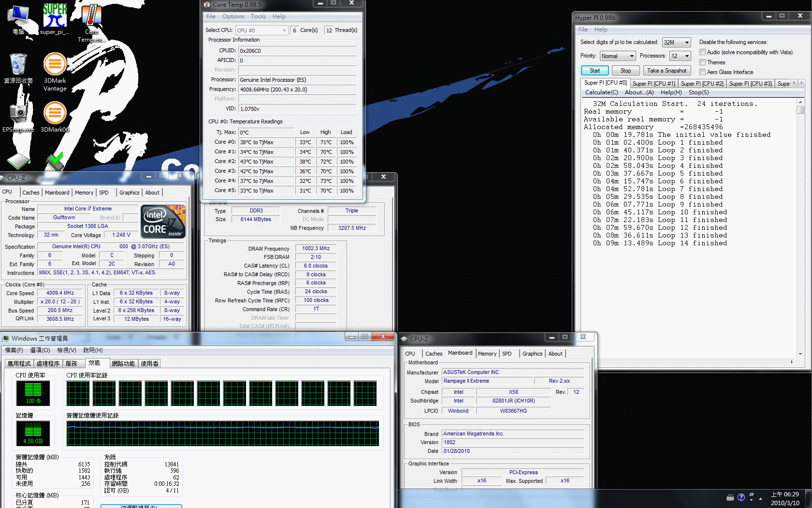The height and width of the screenshot is (508, 812).
Task: Open the Computer desktop icon
Action: [18, 20]
